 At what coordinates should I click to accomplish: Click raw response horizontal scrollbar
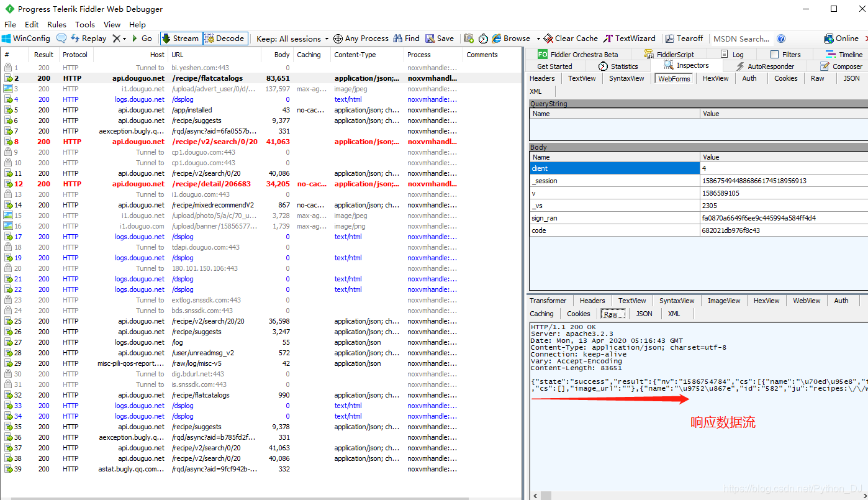[698, 496]
